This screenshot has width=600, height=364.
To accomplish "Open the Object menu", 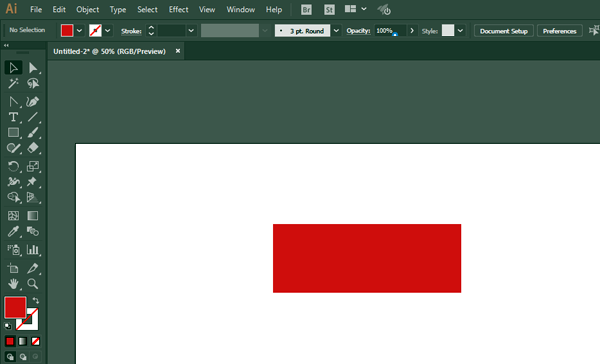I will 88,10.
